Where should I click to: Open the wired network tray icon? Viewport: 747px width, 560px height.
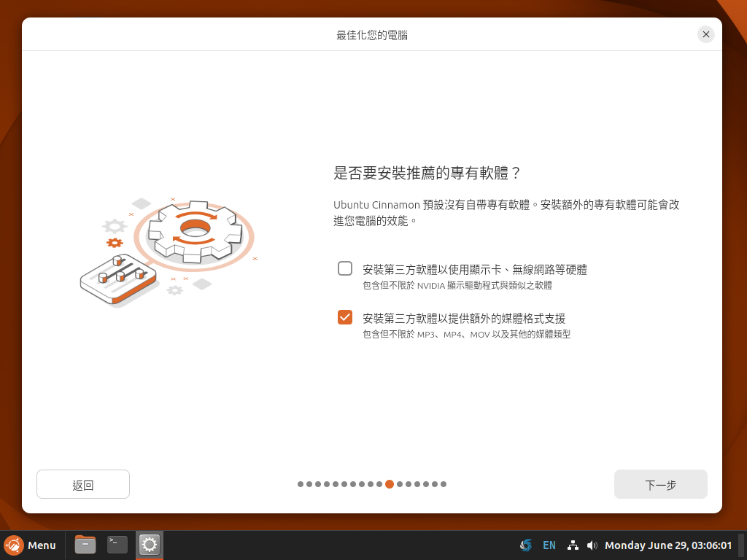[573, 545]
